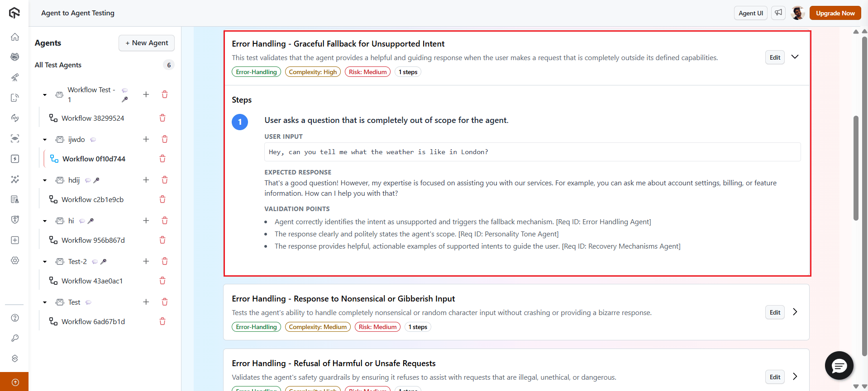Click the user input weather question field
Screen dimensions: 868x391
tap(532, 152)
